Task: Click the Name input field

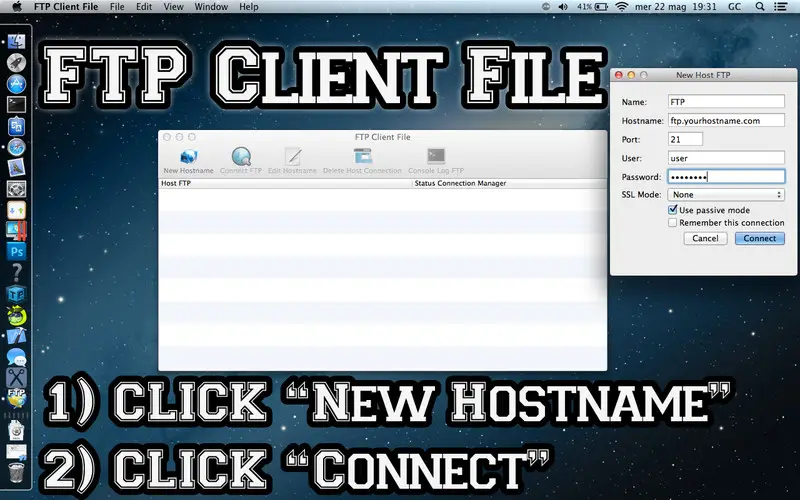Action: coord(726,102)
